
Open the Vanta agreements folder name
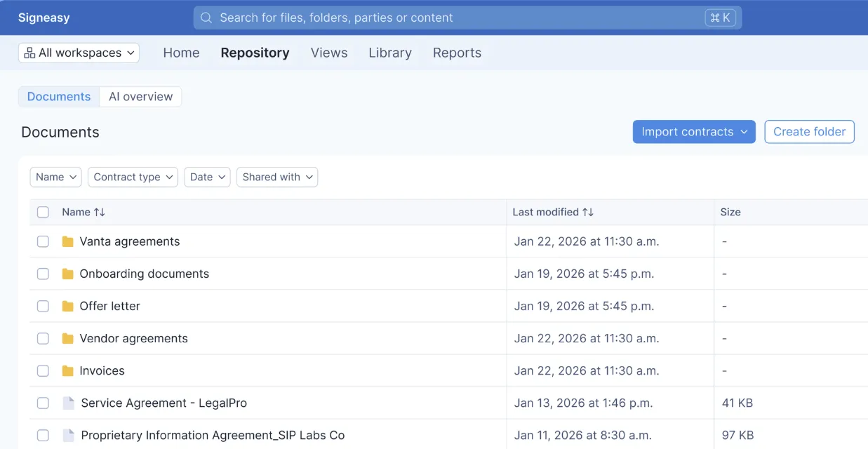tap(130, 241)
